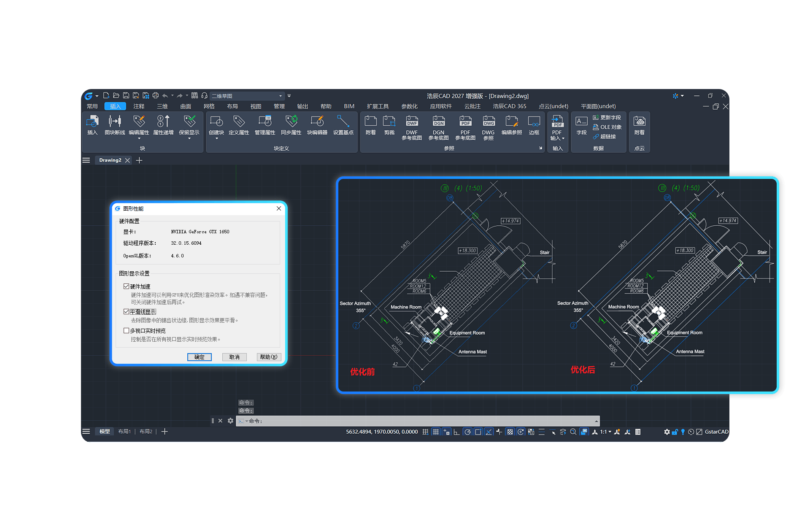Image resolution: width=810 pixels, height=532 pixels.
Task: Click the 边框 frame icon
Action: tap(534, 125)
